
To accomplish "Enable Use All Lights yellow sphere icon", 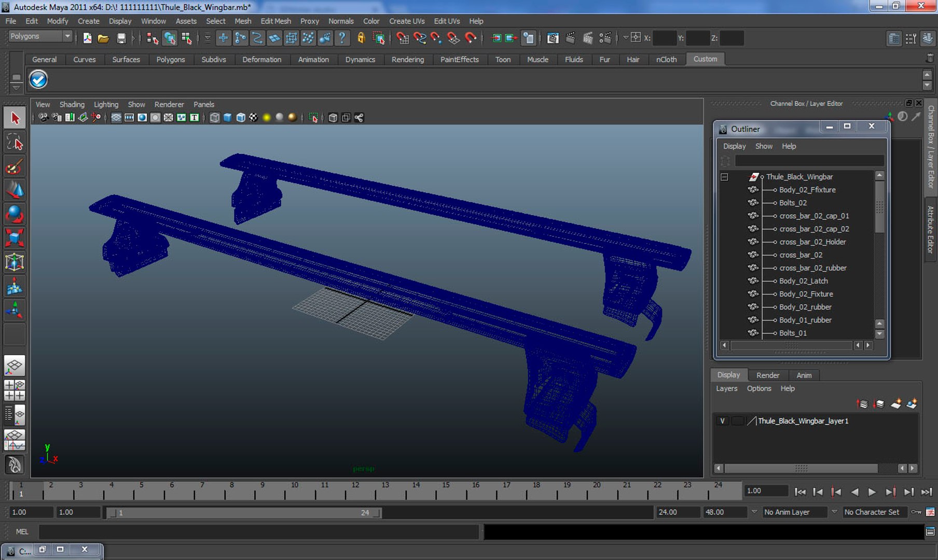I will 267,118.
